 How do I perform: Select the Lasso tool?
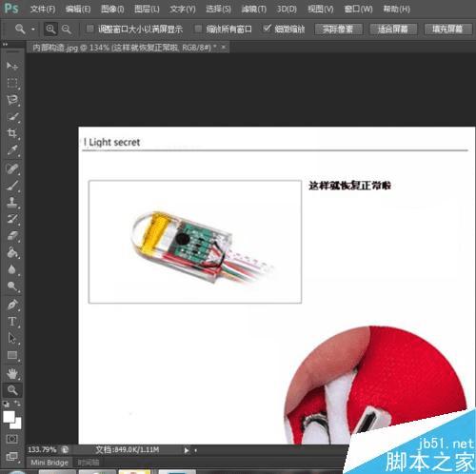point(12,100)
